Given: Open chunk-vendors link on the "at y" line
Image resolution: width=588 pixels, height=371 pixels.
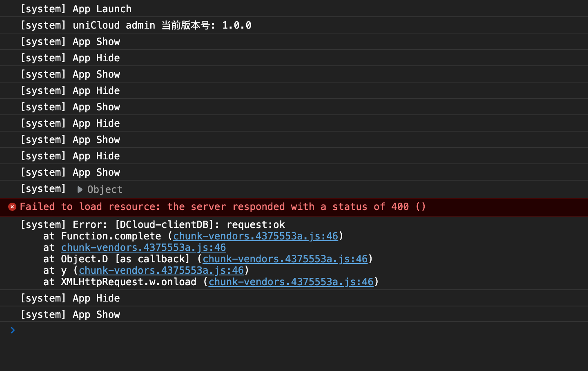Looking at the screenshot, I should [161, 270].
